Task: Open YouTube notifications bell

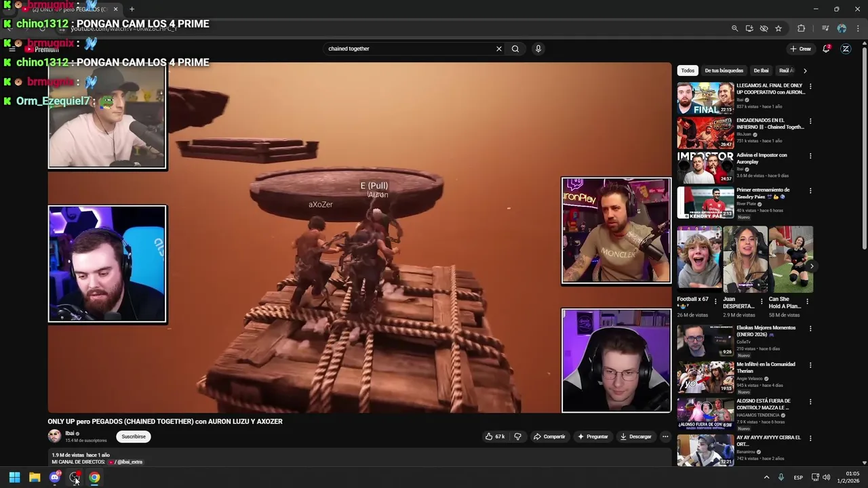Action: click(x=826, y=49)
